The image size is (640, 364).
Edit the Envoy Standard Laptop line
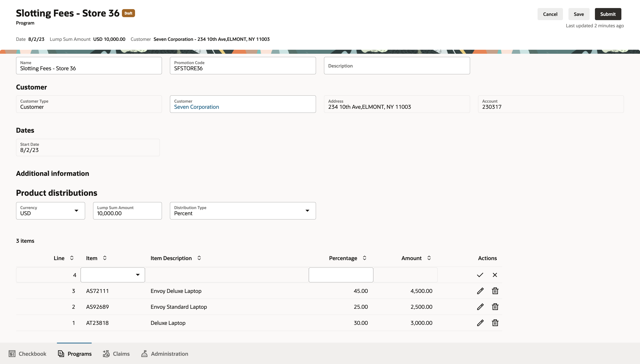point(480,307)
